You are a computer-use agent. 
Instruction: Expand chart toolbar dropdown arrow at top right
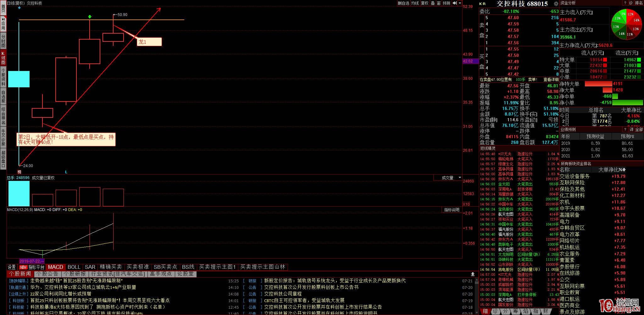(460, 3)
